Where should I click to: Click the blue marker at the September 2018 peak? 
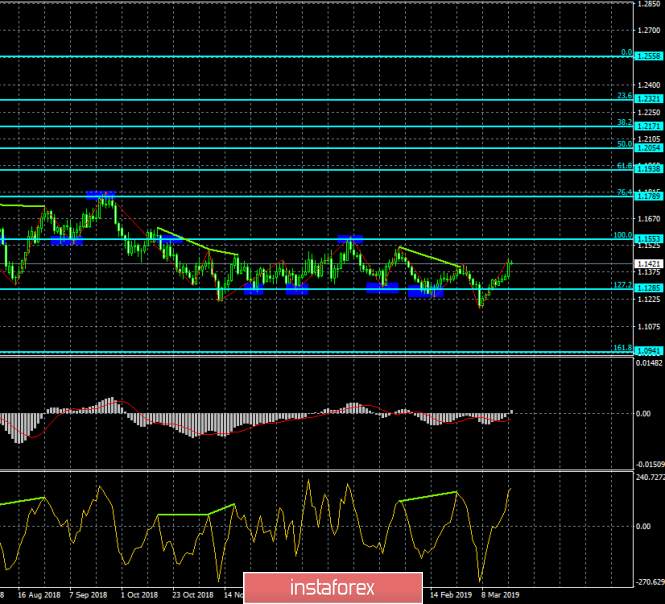coord(101,195)
